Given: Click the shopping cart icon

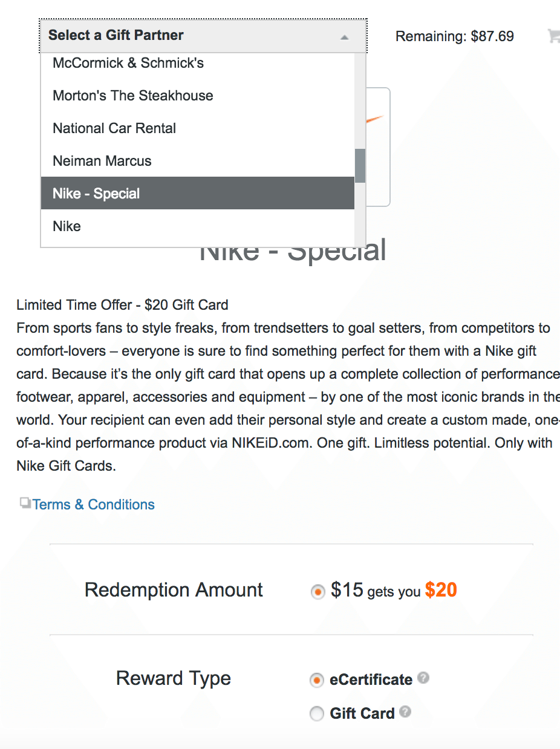Looking at the screenshot, I should [553, 36].
